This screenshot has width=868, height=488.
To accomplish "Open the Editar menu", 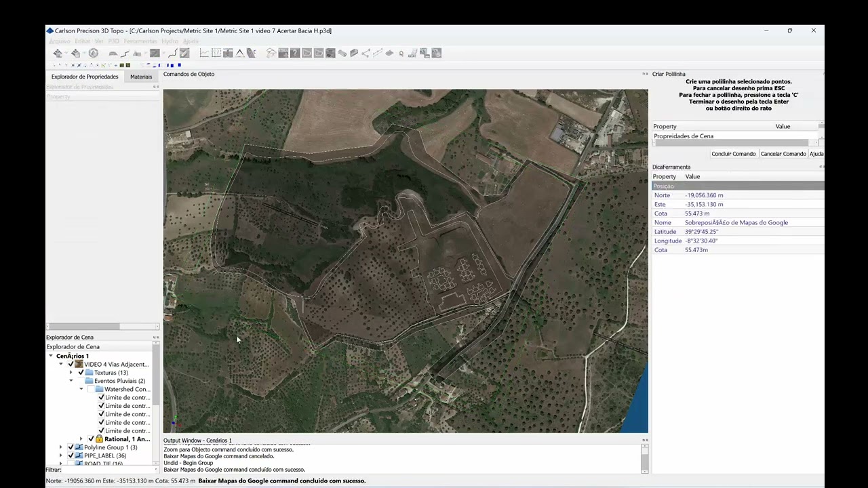I will 82,41.
